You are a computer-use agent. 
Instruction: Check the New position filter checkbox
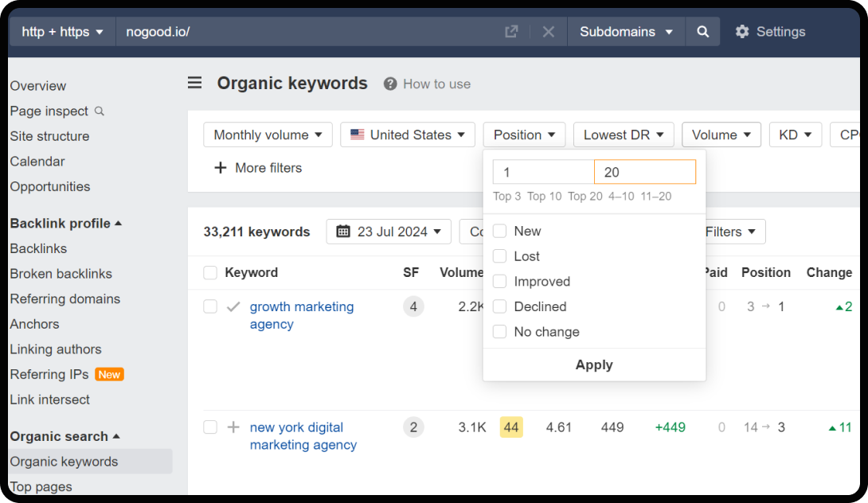click(x=499, y=231)
